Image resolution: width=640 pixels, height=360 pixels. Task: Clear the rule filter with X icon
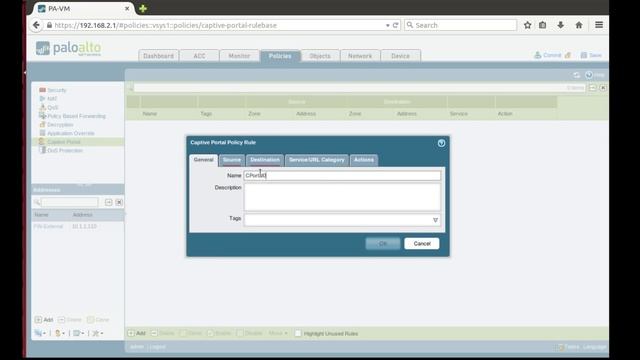(603, 88)
